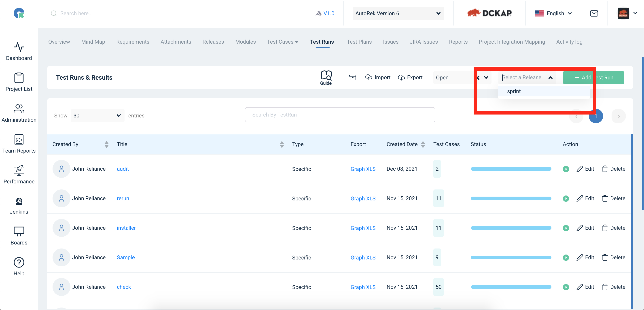Choose sprint from release options

(x=544, y=91)
